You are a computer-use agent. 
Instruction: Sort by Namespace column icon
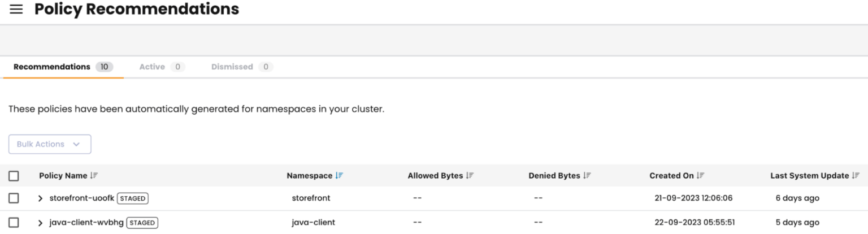point(339,176)
